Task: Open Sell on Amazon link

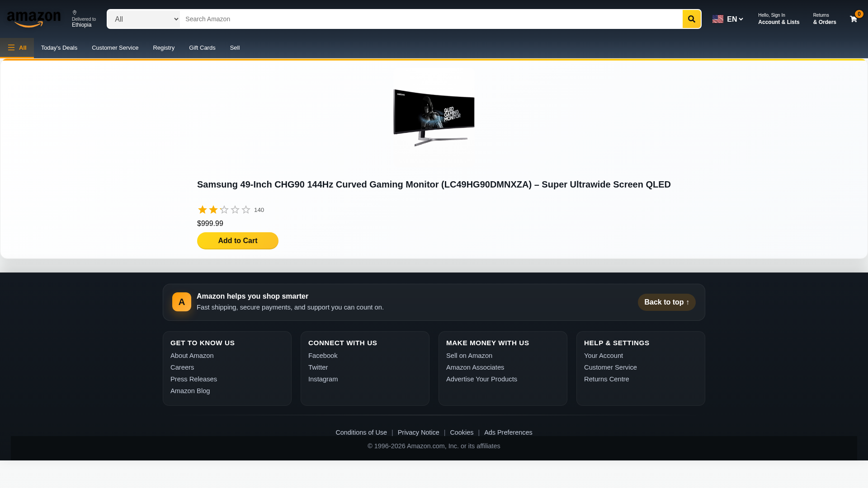Action: [469, 356]
